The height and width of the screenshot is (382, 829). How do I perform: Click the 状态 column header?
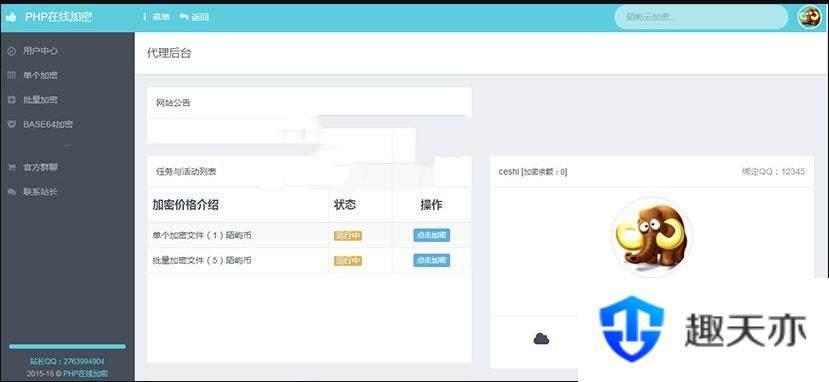pyautogui.click(x=345, y=205)
